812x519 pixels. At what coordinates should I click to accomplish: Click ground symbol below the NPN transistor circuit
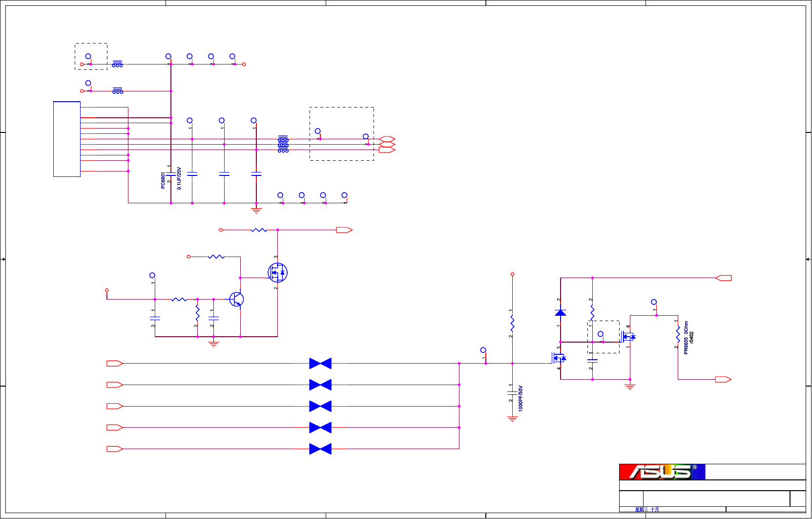(x=213, y=344)
